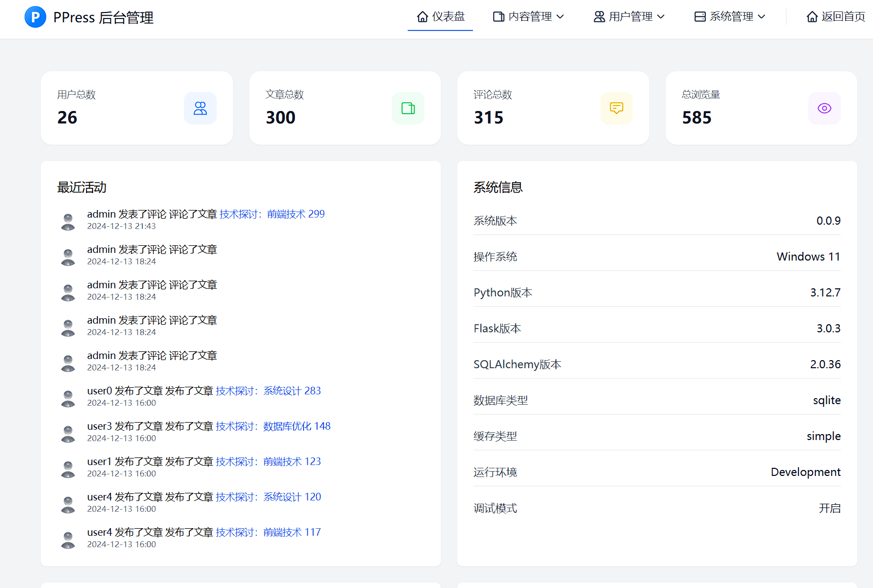Click the users icon on 用户总数 card
The height and width of the screenshot is (588, 873).
200,108
